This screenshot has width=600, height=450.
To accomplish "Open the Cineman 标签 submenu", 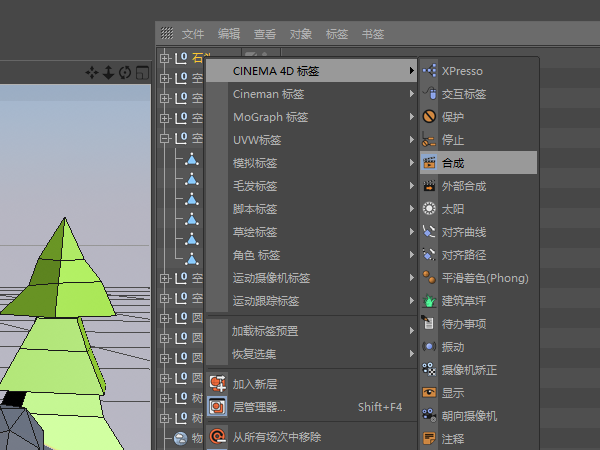I will (311, 94).
